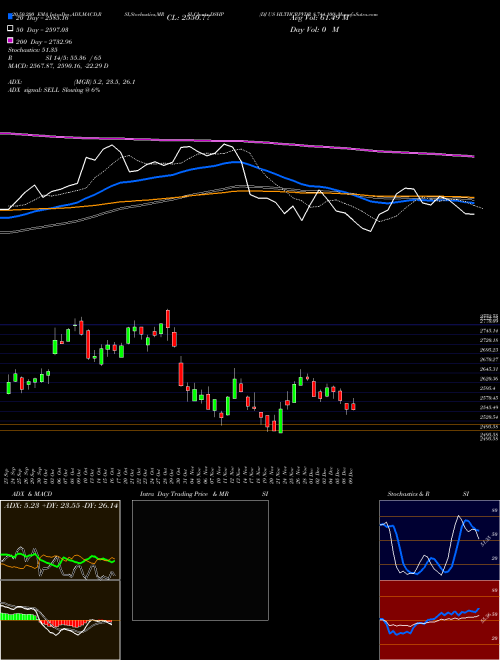
Task: Click the 'Stochastics & R' panel title
Action: coord(409,494)
